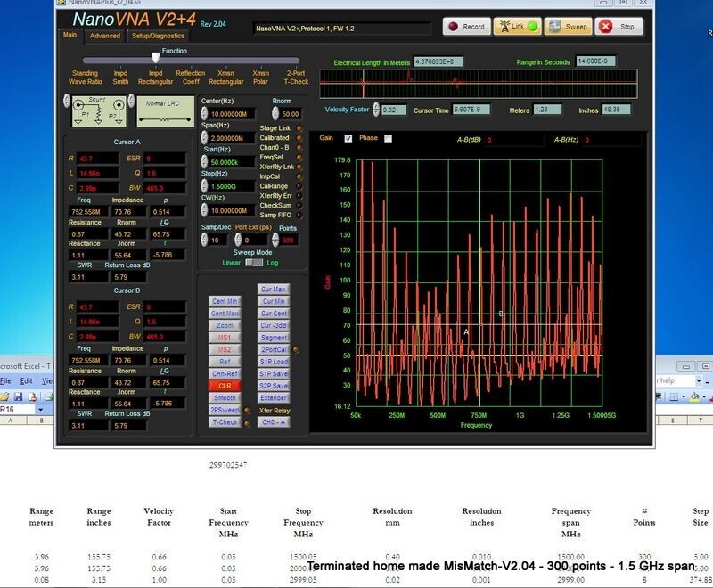Click the red CLR button

pos(225,386)
